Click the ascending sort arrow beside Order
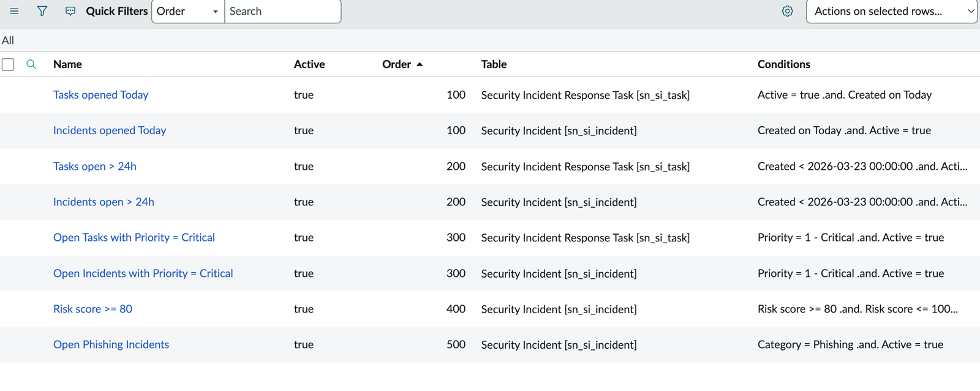 click(x=420, y=64)
